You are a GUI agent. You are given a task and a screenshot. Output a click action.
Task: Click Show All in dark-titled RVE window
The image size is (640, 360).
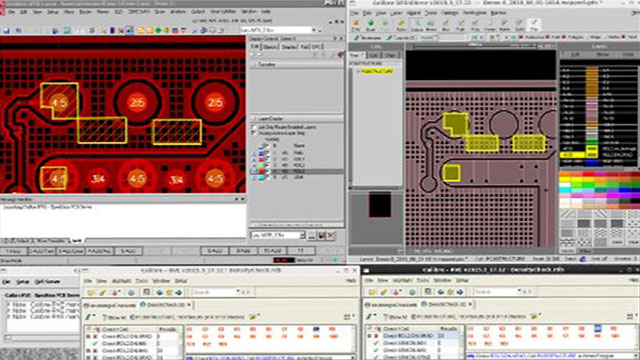[x=395, y=317]
